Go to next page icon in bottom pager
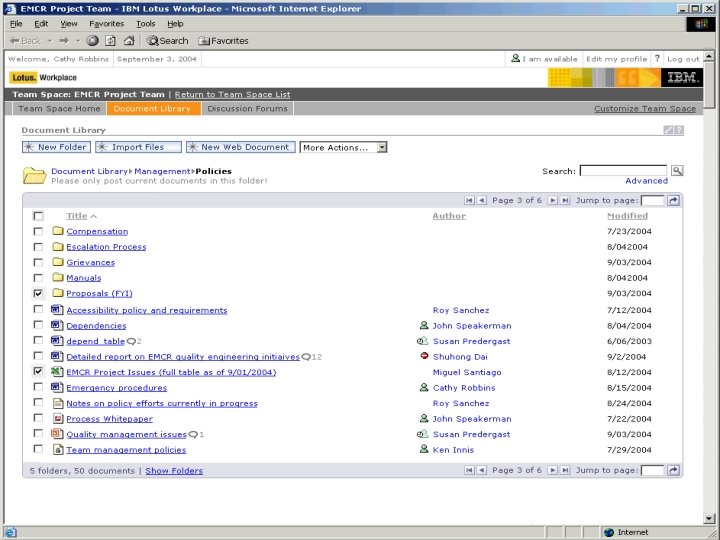The image size is (720, 540). pyautogui.click(x=553, y=470)
